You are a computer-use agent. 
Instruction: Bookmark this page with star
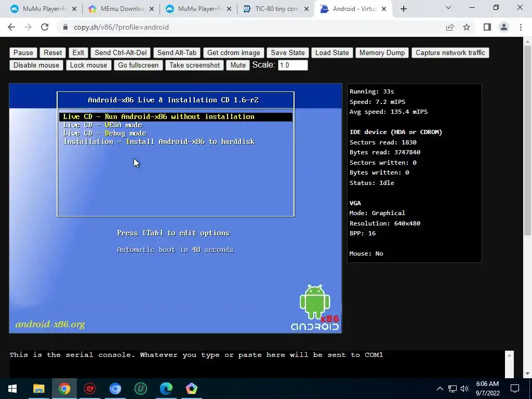467,27
